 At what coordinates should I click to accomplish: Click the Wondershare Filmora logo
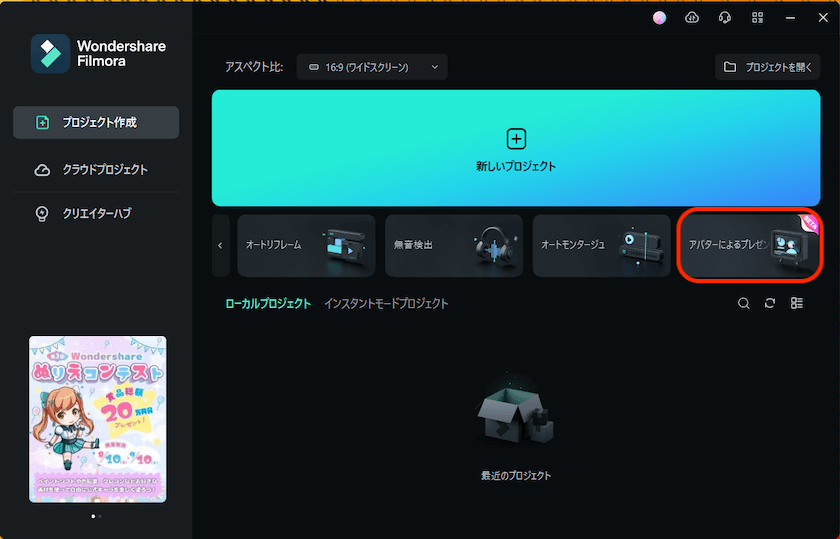[x=50, y=54]
